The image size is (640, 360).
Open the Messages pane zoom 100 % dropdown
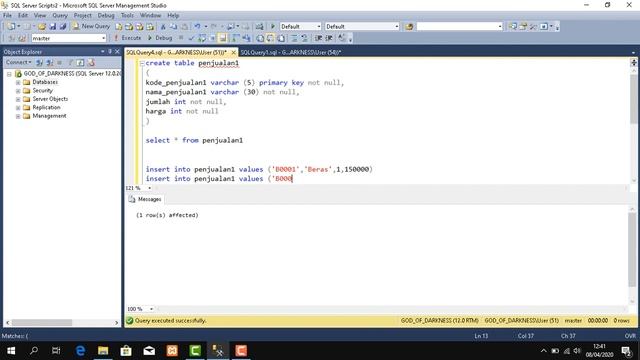pyautogui.click(x=151, y=309)
